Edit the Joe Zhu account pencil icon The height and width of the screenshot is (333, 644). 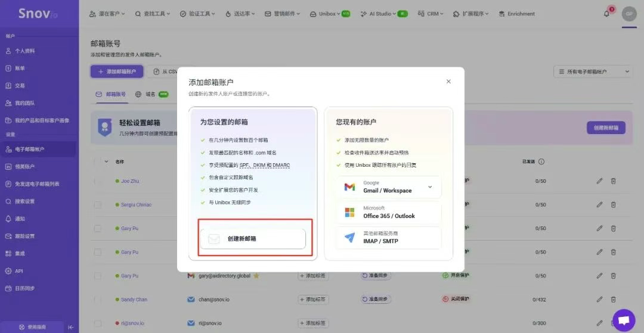tap(600, 181)
